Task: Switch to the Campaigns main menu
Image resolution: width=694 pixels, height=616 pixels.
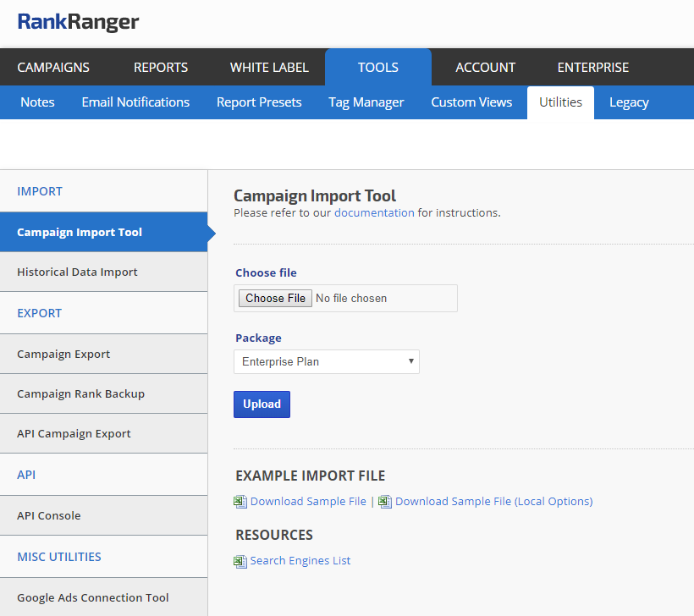Action: tap(53, 68)
